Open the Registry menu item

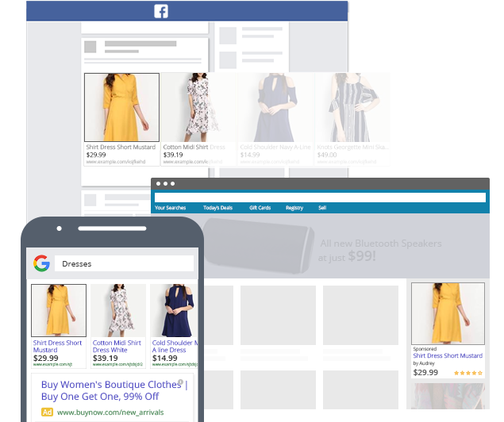(294, 208)
